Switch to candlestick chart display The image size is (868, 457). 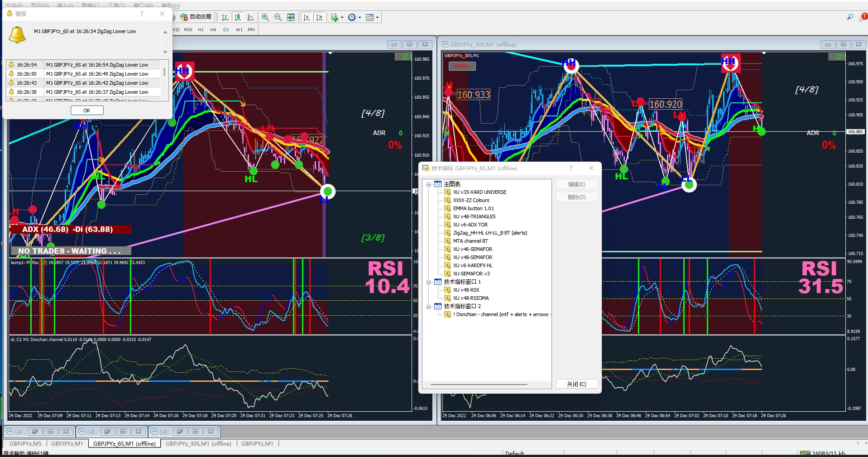coord(238,17)
